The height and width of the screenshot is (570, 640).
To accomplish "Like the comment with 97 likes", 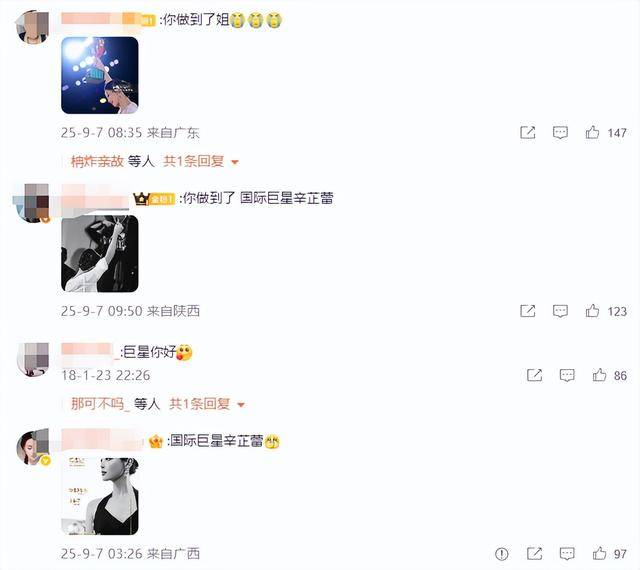I will click(599, 554).
